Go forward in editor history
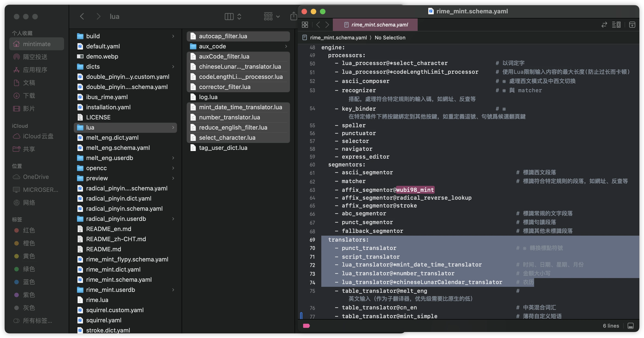Screen dimensions: 644x338 (x=327, y=25)
